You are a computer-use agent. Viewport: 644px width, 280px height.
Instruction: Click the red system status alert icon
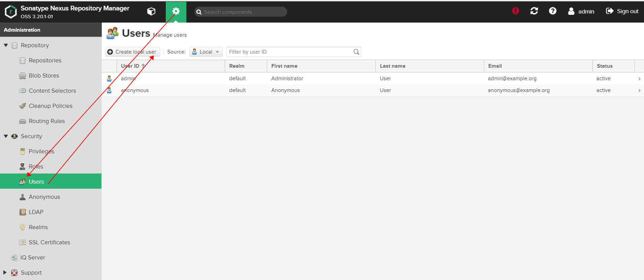pos(515,11)
